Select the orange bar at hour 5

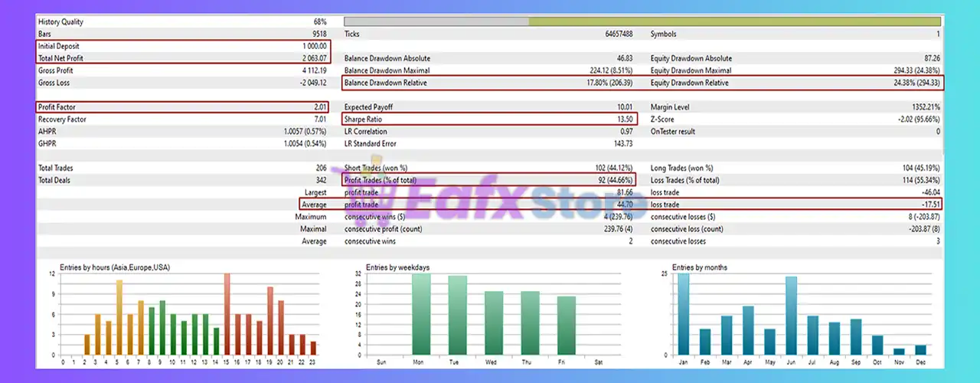tap(119, 317)
